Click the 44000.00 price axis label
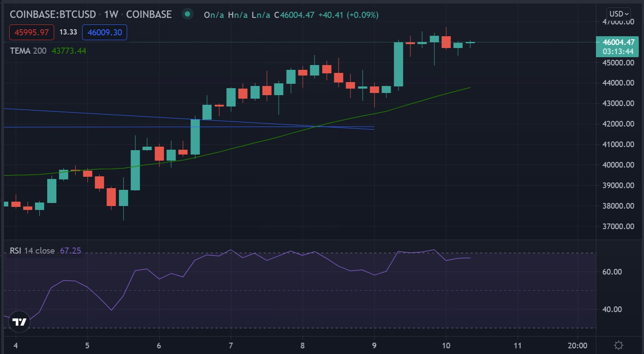This screenshot has height=354, width=644. tap(618, 83)
